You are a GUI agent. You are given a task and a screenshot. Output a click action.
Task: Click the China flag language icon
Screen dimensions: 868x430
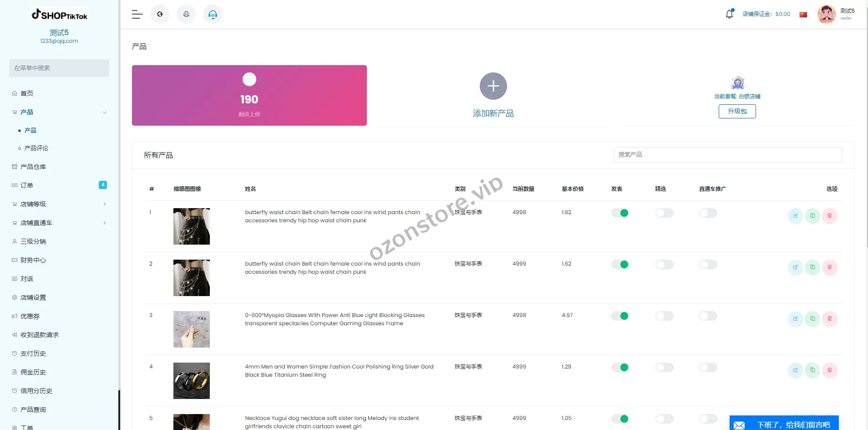803,15
